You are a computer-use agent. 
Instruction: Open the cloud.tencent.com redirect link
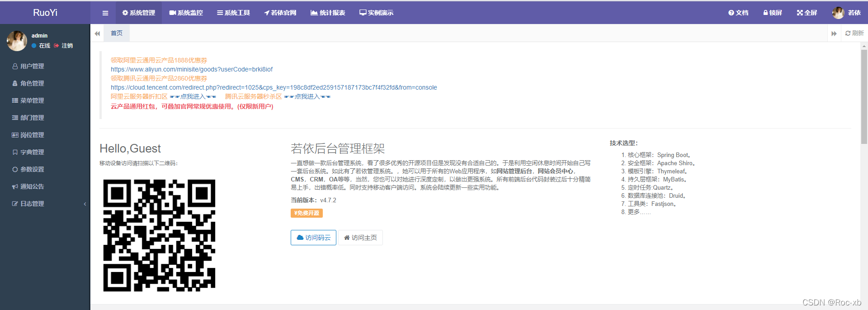tap(274, 87)
